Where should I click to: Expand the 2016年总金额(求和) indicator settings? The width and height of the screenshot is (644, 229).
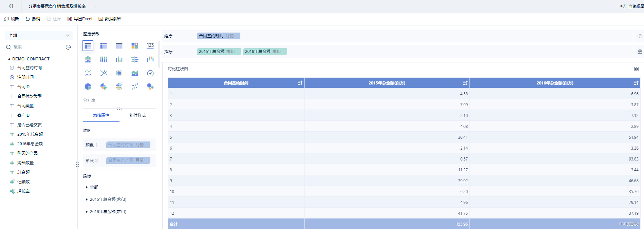click(87, 212)
